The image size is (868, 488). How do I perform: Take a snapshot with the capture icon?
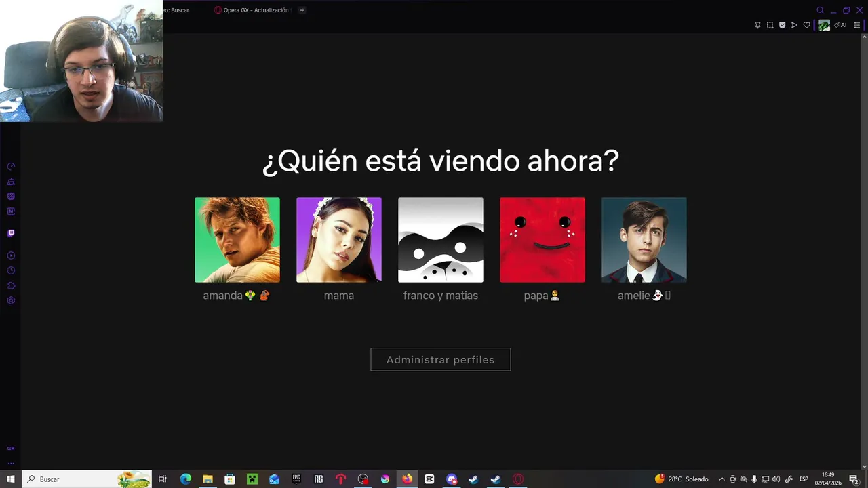pos(770,25)
